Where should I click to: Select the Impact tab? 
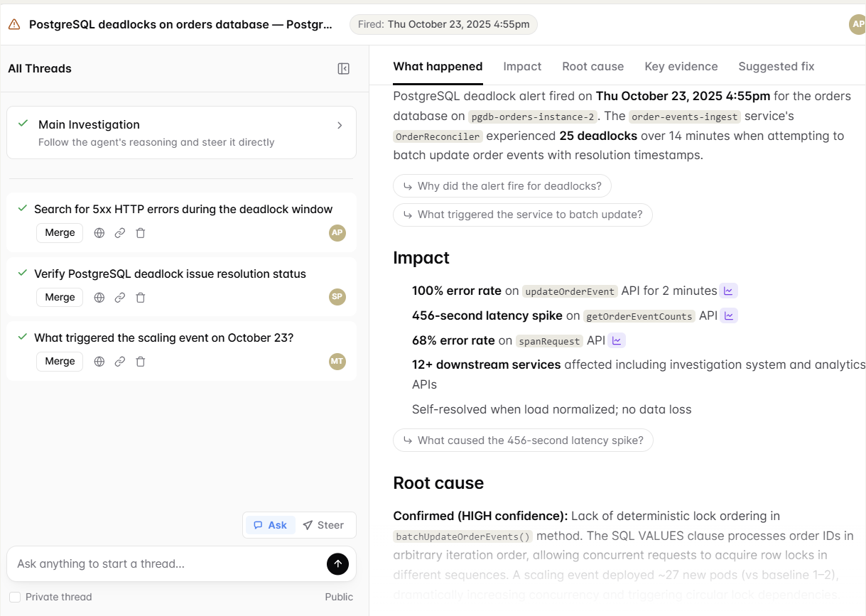click(522, 66)
